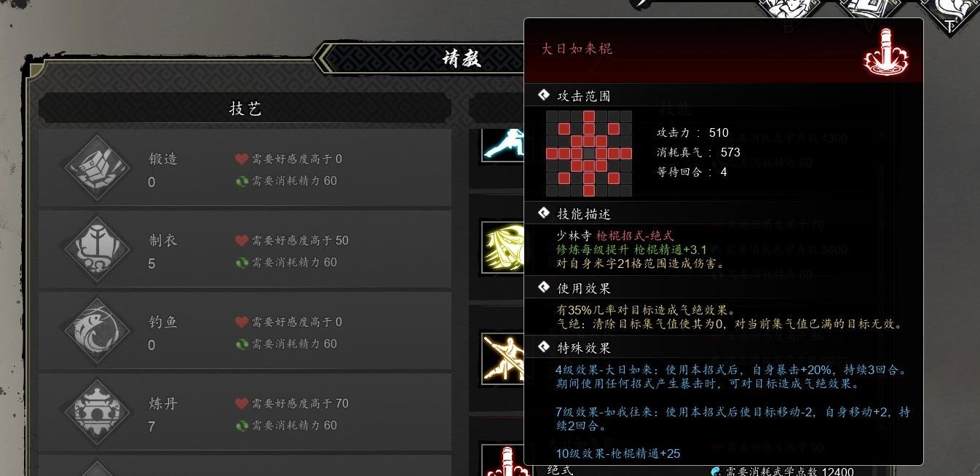This screenshot has width=980, height=476.
Task: Click the center cell of attack range grid
Action: pos(589,154)
